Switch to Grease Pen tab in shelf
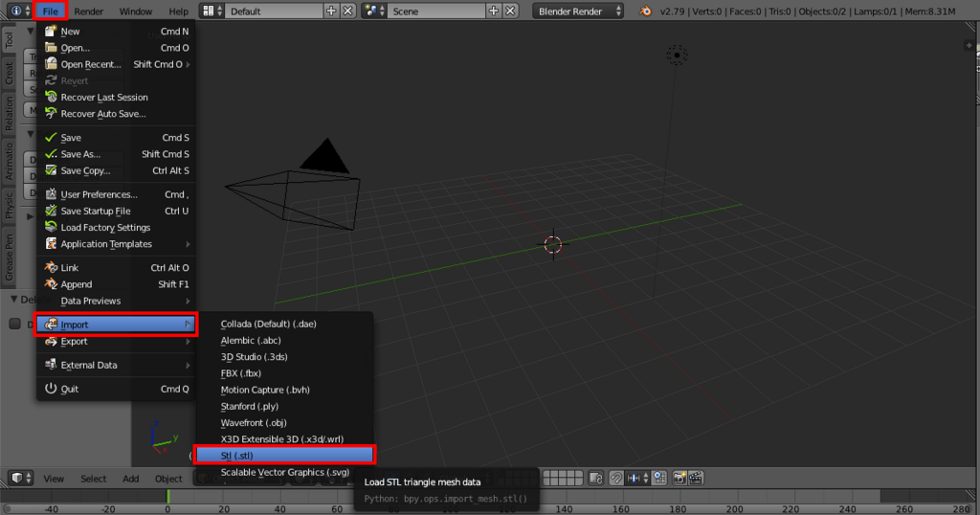980x515 pixels. tap(9, 257)
